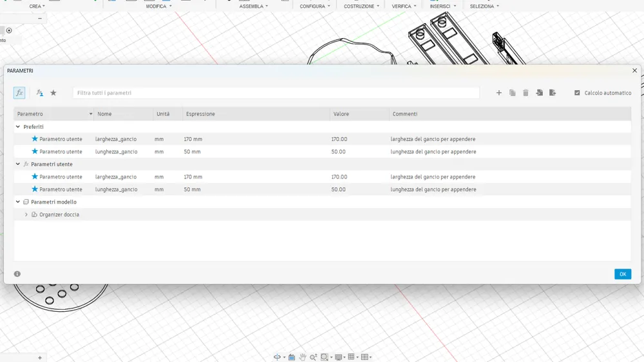The width and height of the screenshot is (644, 362).
Task: Collapse the Preferiti group
Action: [17, 126]
